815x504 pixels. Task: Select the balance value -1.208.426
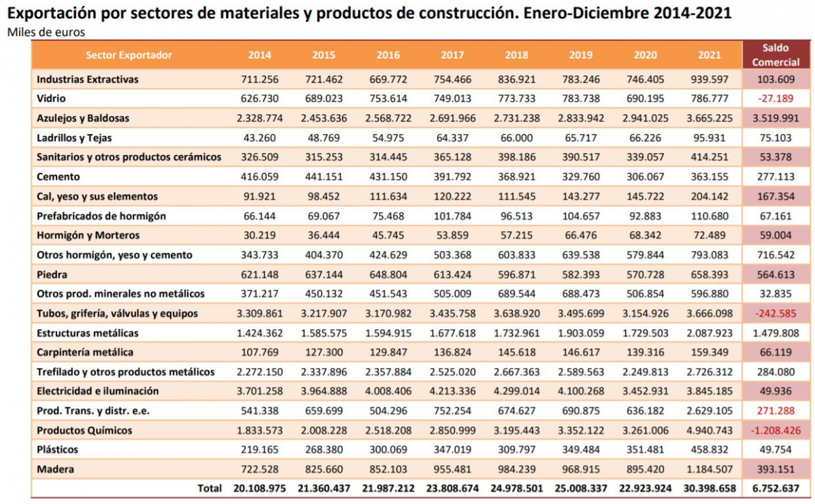(x=776, y=431)
